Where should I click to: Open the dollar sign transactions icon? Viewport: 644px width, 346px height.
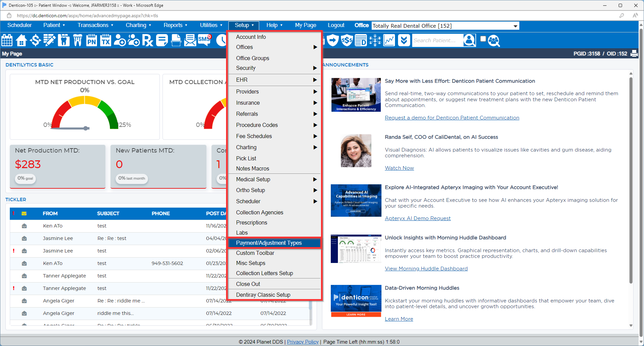(35, 41)
